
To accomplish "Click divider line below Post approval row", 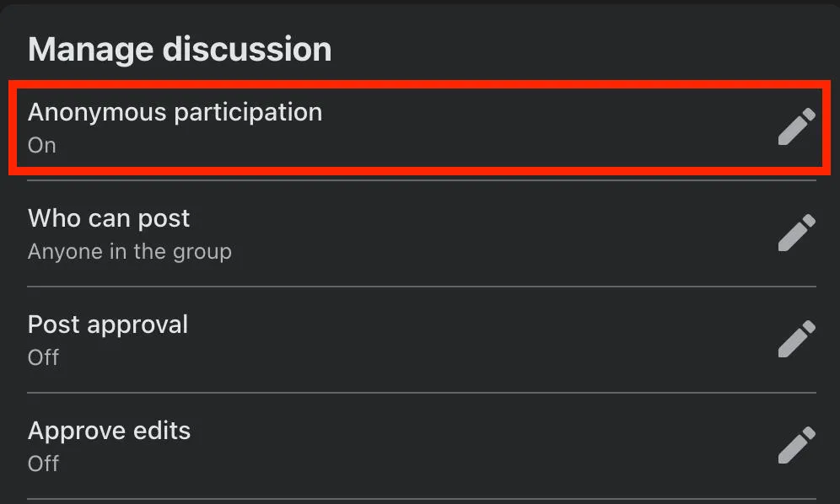I will (x=422, y=393).
